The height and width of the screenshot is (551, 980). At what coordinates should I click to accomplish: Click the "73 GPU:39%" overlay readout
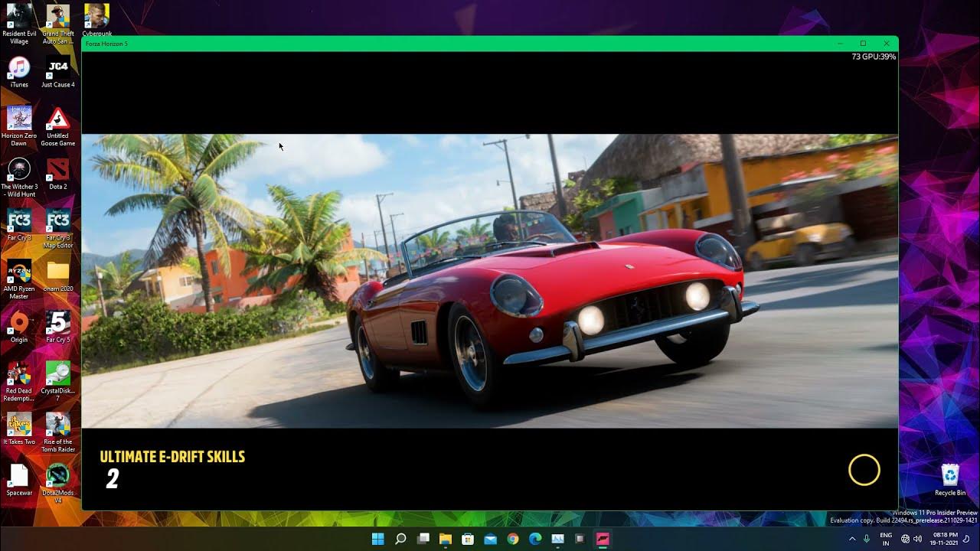pyautogui.click(x=874, y=57)
